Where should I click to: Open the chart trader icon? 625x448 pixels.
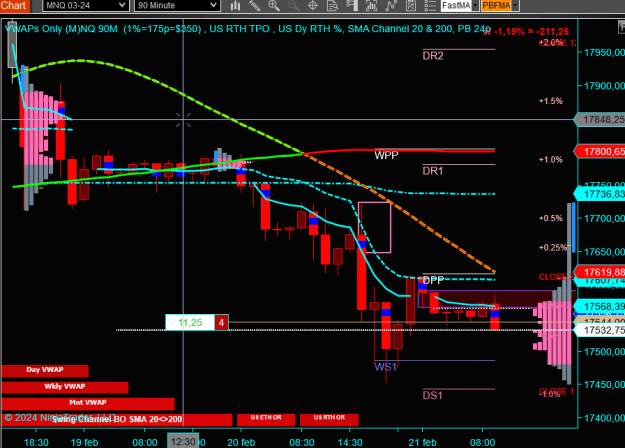pos(352,5)
